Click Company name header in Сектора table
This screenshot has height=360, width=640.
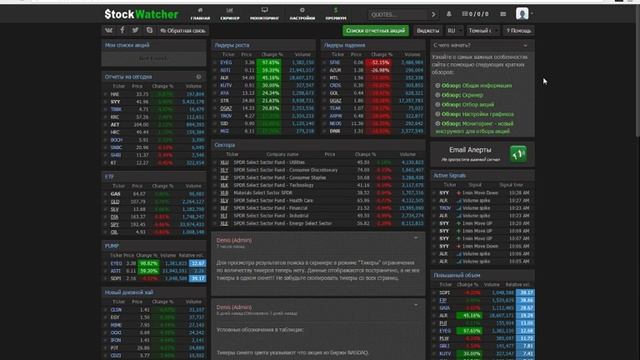tap(282, 154)
